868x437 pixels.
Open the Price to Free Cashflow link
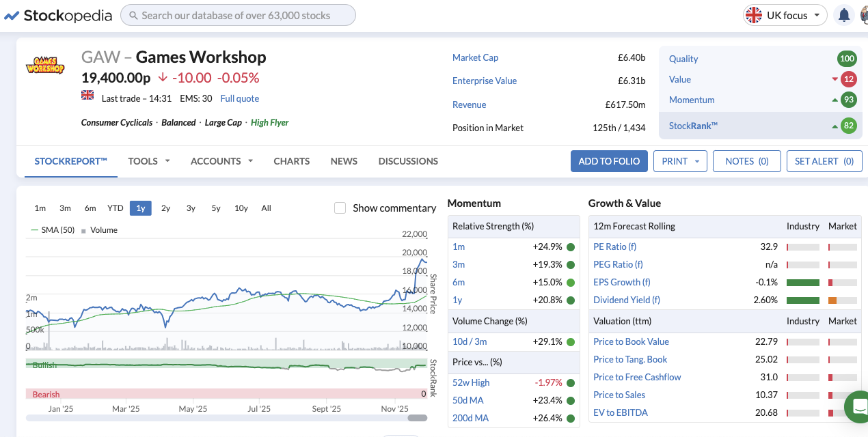pyautogui.click(x=638, y=377)
